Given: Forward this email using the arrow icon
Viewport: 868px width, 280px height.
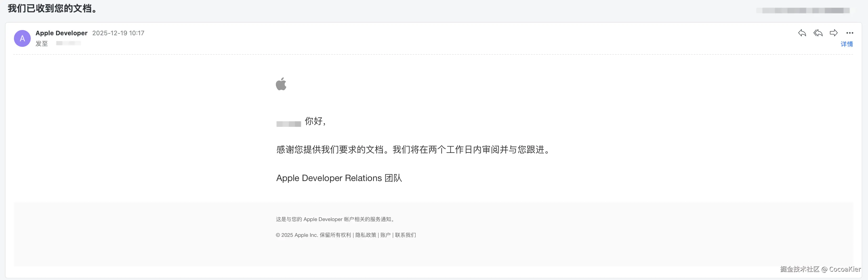Looking at the screenshot, I should 834,33.
